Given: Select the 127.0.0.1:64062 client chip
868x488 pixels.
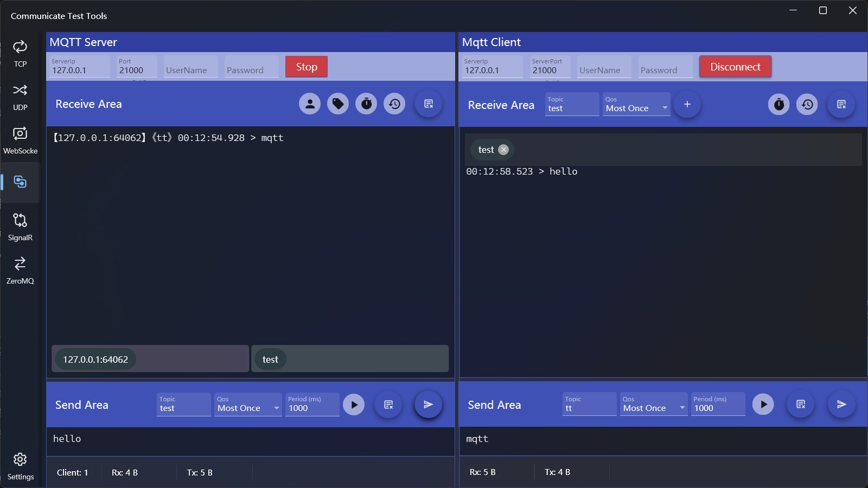Looking at the screenshot, I should (x=95, y=359).
